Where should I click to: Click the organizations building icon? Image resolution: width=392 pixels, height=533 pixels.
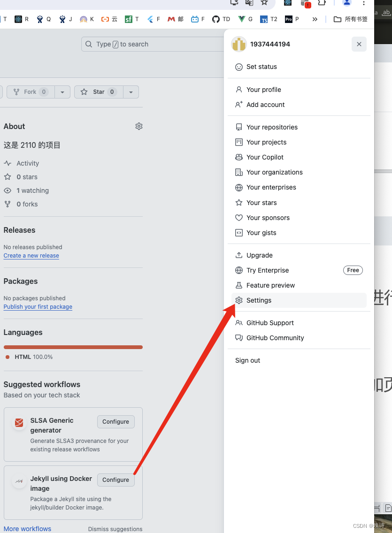coord(239,172)
